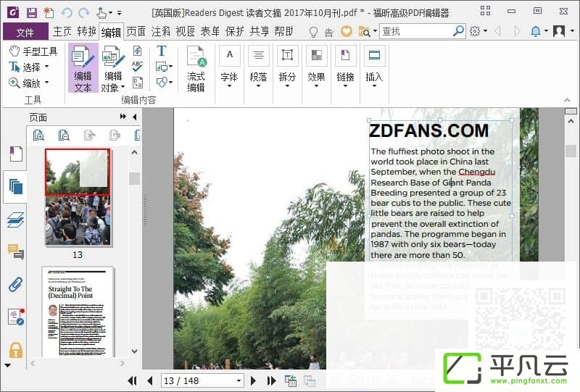Viewport: 580px width, 392px height.
Task: Go to the previous page
Action: click(150, 380)
